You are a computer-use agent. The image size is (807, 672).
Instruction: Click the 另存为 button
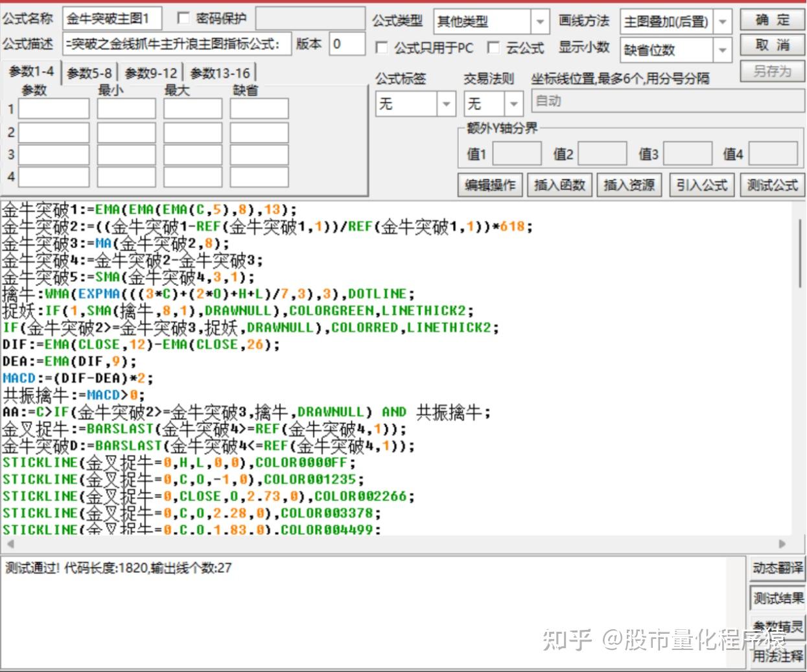pyautogui.click(x=773, y=71)
